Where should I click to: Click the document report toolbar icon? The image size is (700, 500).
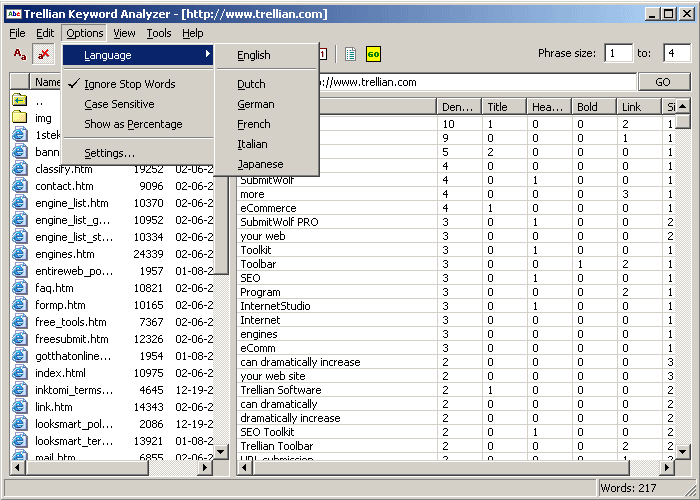coord(350,54)
